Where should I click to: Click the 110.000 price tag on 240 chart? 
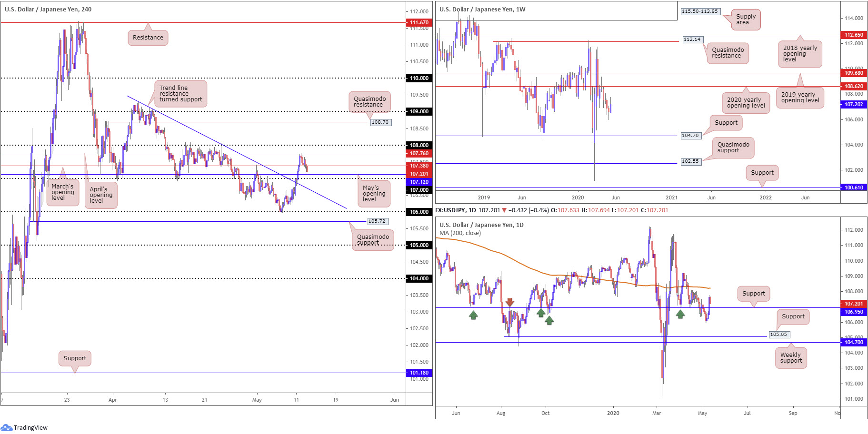click(419, 78)
